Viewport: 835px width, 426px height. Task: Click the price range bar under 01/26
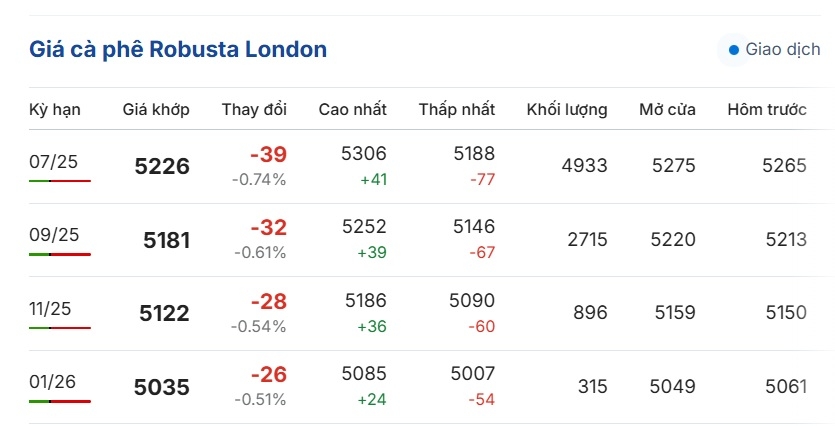[60, 402]
